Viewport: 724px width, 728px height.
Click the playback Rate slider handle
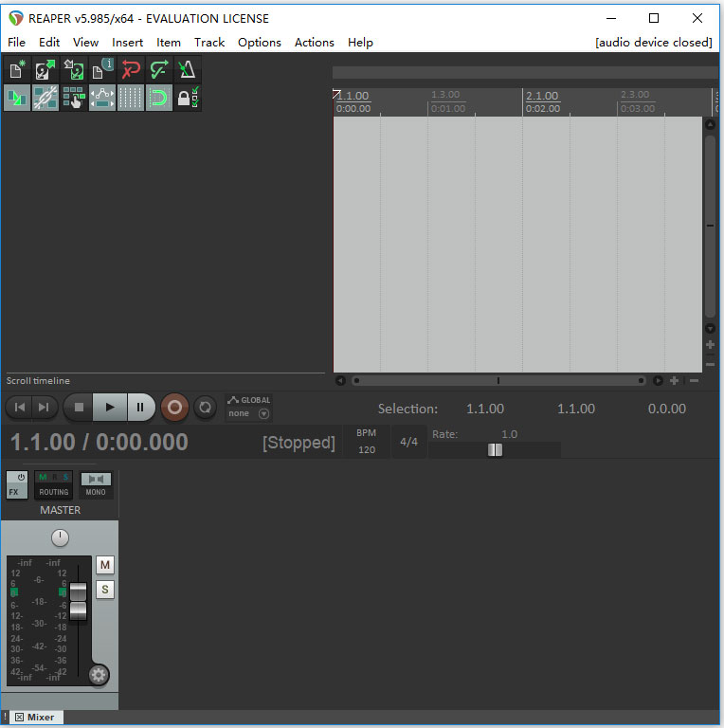(x=495, y=450)
